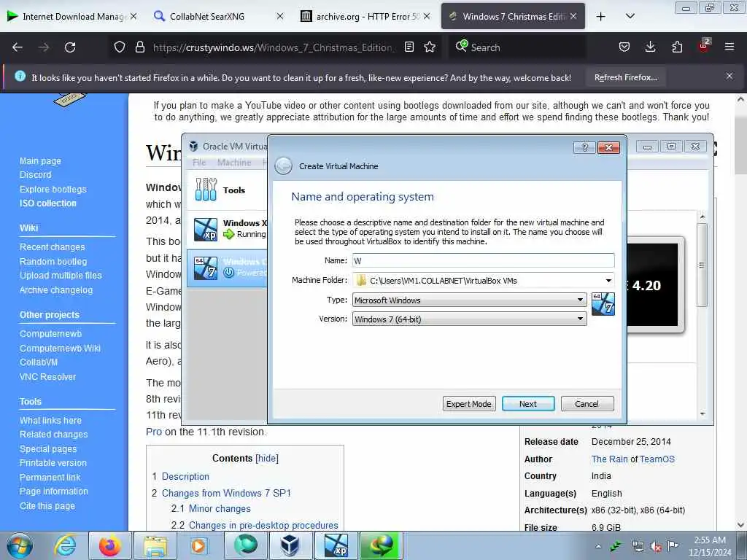The width and height of the screenshot is (747, 560).
Task: Reload the page with the refresh icon
Action: pyautogui.click(x=70, y=47)
